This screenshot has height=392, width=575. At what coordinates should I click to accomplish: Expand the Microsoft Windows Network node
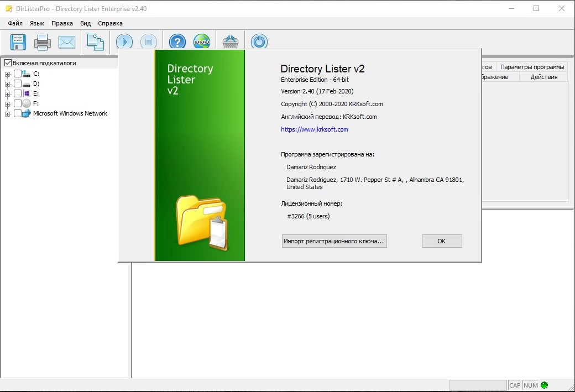coord(7,114)
